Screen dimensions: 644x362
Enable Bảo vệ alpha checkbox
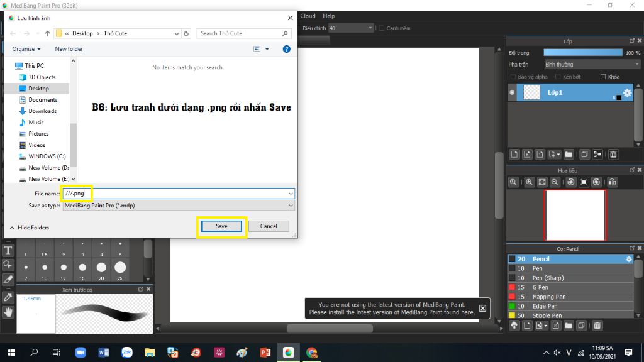click(513, 77)
